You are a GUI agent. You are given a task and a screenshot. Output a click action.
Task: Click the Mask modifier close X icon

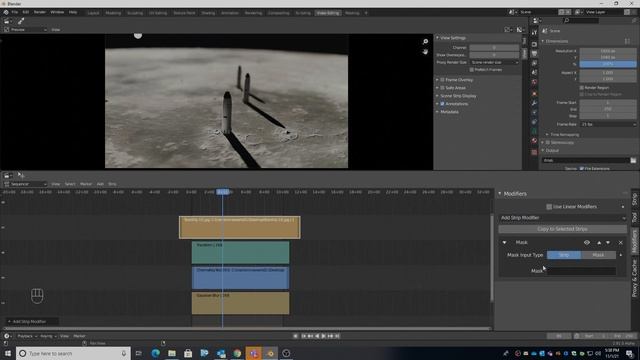tap(620, 242)
